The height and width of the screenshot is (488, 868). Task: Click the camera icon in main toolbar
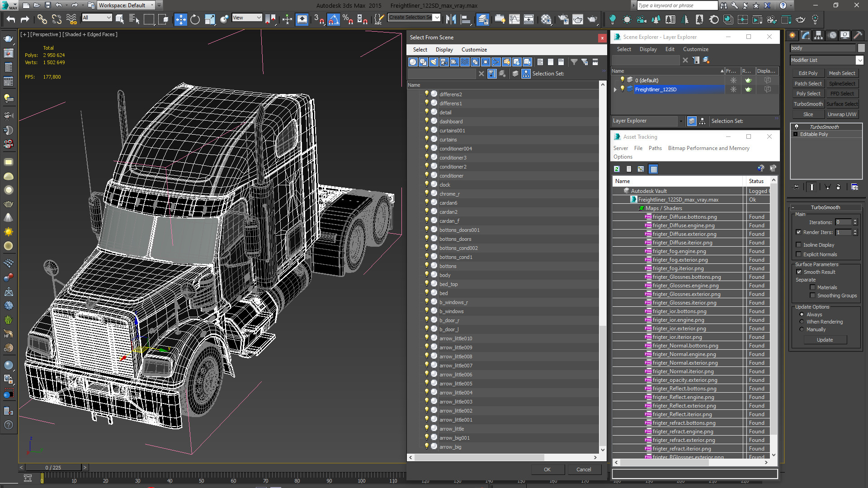pyautogui.click(x=641, y=19)
